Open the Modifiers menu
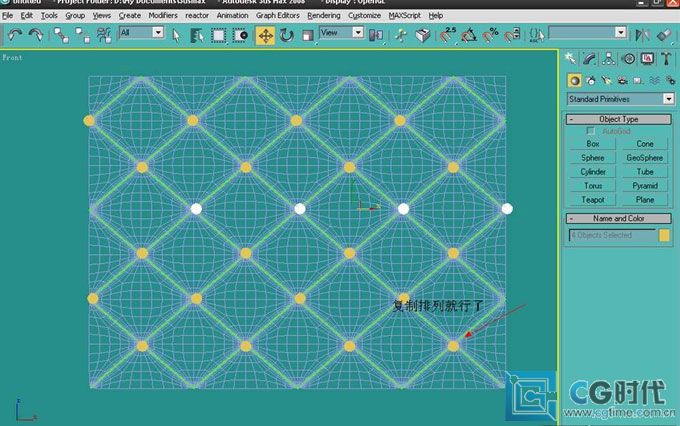The image size is (680, 426). tap(163, 15)
